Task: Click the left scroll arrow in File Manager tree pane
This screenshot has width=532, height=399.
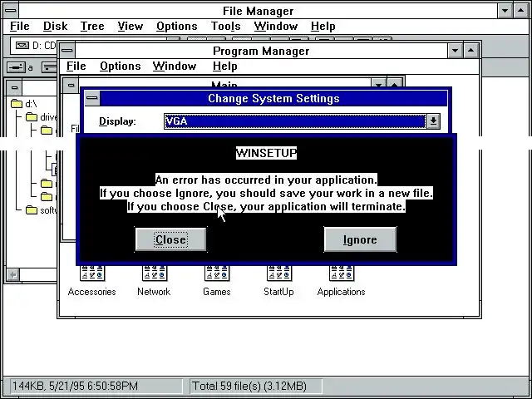Action: tap(13, 274)
